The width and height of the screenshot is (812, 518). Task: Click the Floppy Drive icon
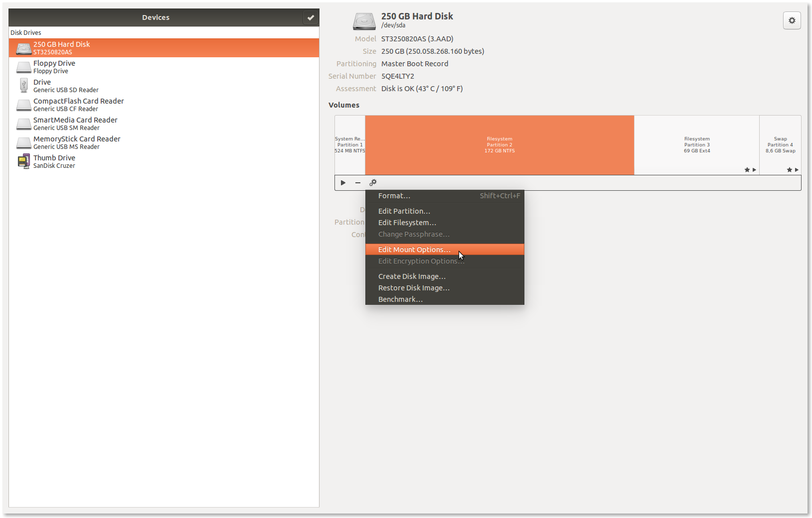point(23,67)
